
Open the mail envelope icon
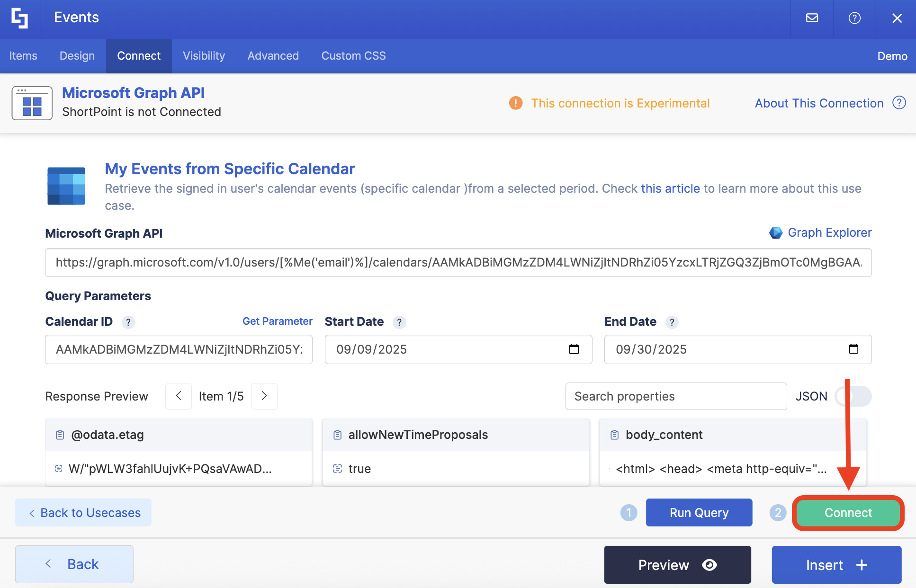pyautogui.click(x=812, y=18)
